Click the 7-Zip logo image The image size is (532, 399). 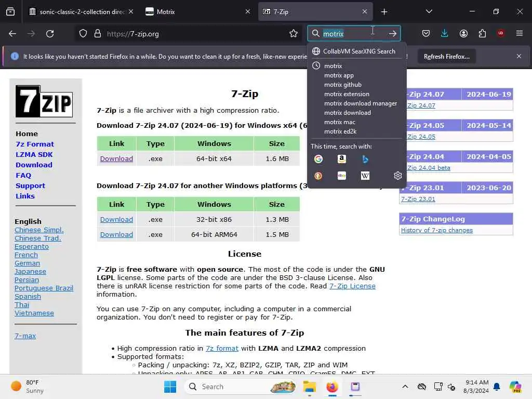(x=44, y=101)
